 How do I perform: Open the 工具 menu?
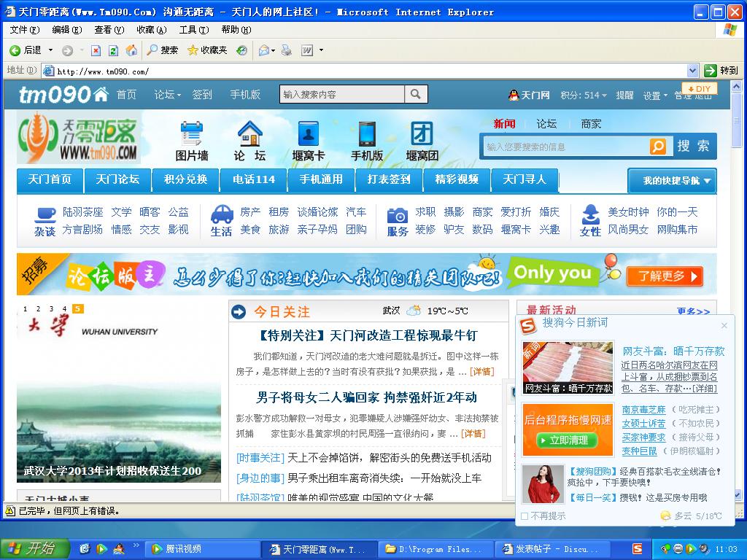pyautogui.click(x=194, y=29)
